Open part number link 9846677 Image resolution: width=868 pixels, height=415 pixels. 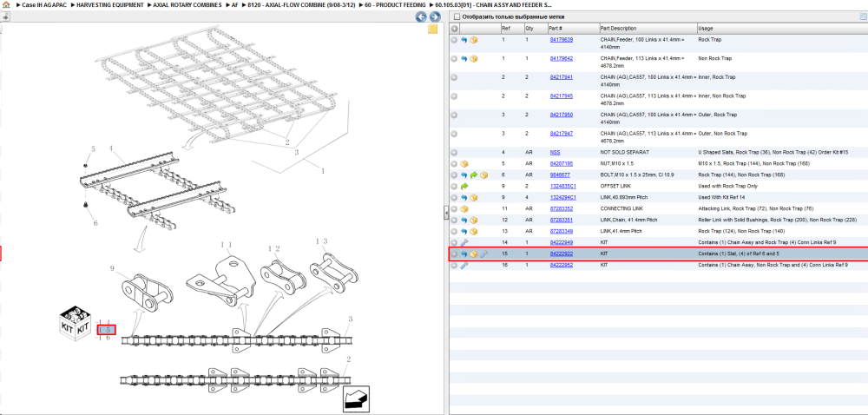point(560,175)
